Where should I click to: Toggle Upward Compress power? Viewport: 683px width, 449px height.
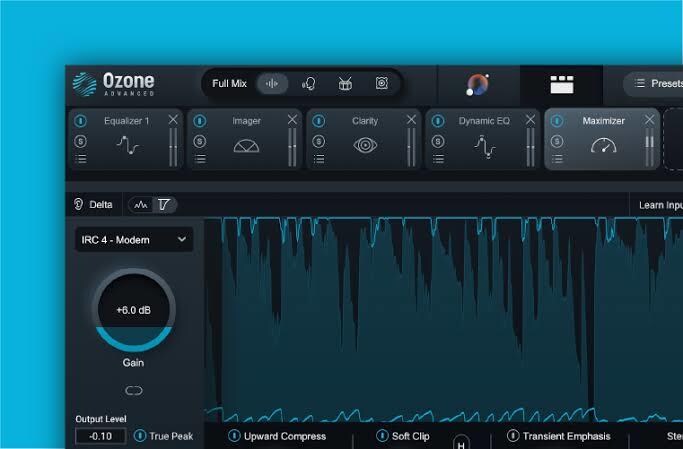[x=234, y=435]
